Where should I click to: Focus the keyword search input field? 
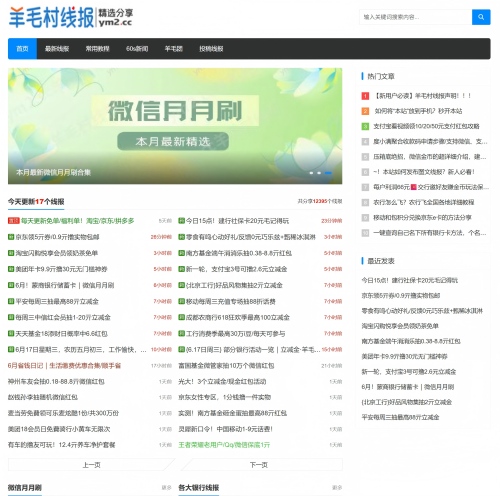pos(416,17)
